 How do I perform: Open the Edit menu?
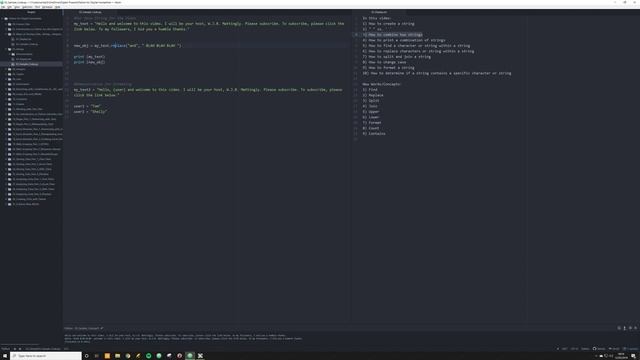coord(9,7)
